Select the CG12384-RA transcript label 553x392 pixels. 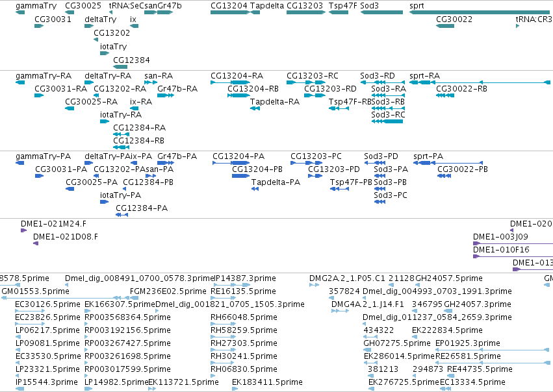[139, 127]
